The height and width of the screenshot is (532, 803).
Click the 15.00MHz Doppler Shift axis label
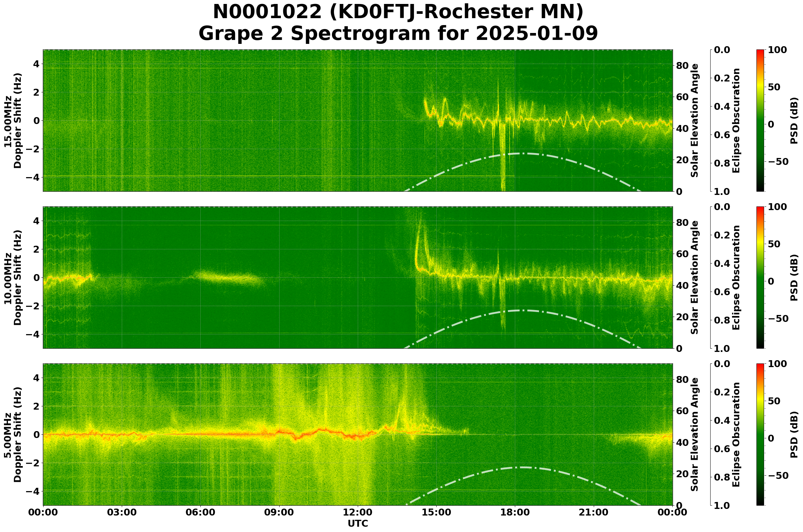(x=13, y=121)
